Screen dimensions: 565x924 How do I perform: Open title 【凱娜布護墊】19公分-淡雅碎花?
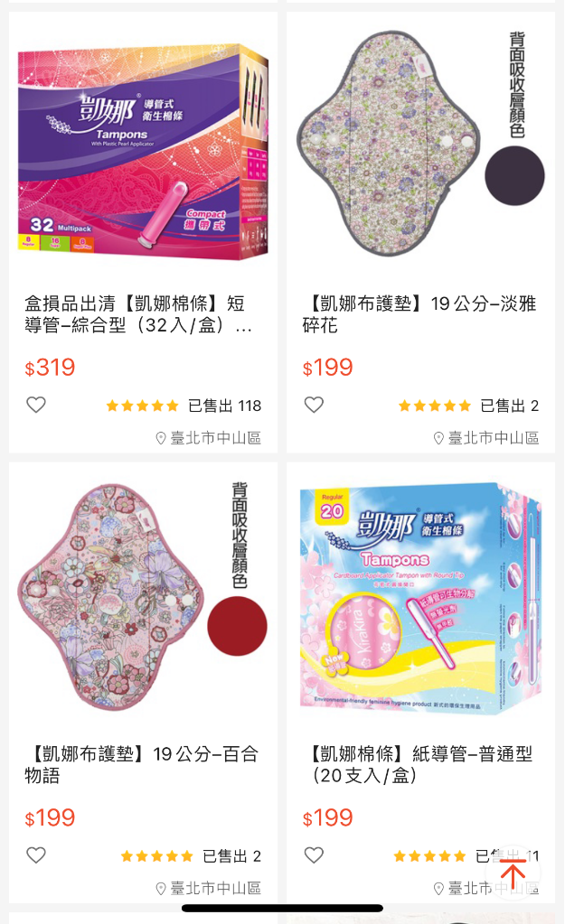(419, 314)
